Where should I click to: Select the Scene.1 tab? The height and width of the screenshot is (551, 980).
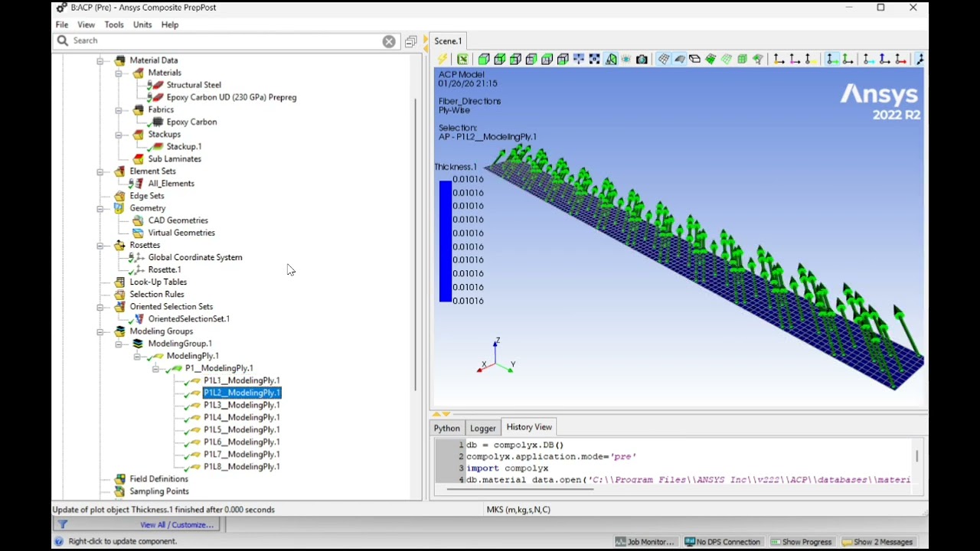tap(449, 41)
